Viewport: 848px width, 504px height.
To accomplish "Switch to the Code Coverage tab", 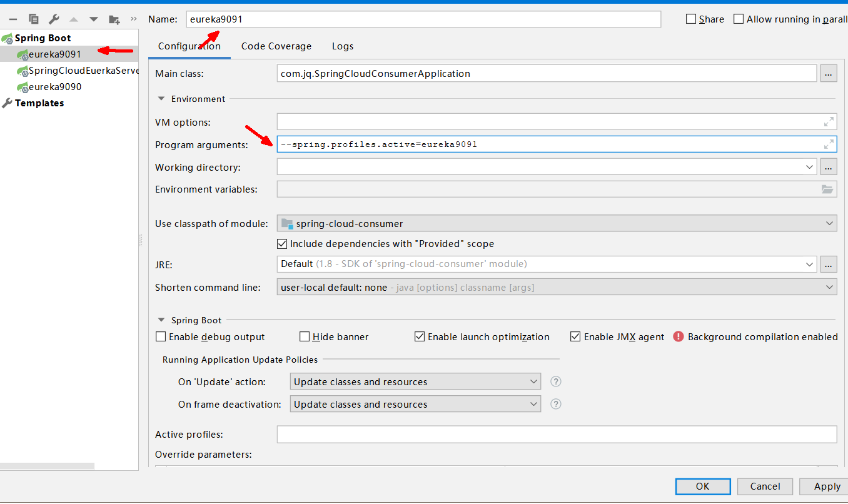I will (276, 46).
